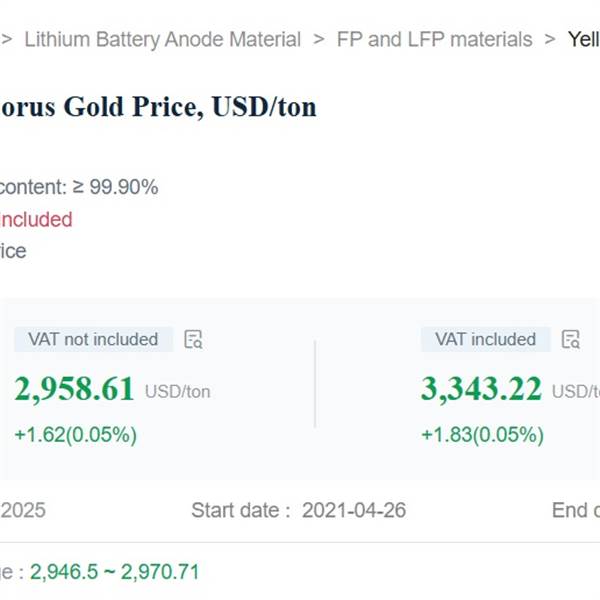Click the chevron after FP and LFP materials
Screen dimensions: 600x600
[x=549, y=40]
